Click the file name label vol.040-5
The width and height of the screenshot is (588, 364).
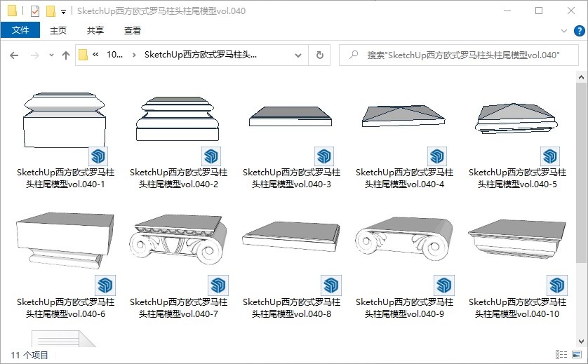tap(518, 178)
